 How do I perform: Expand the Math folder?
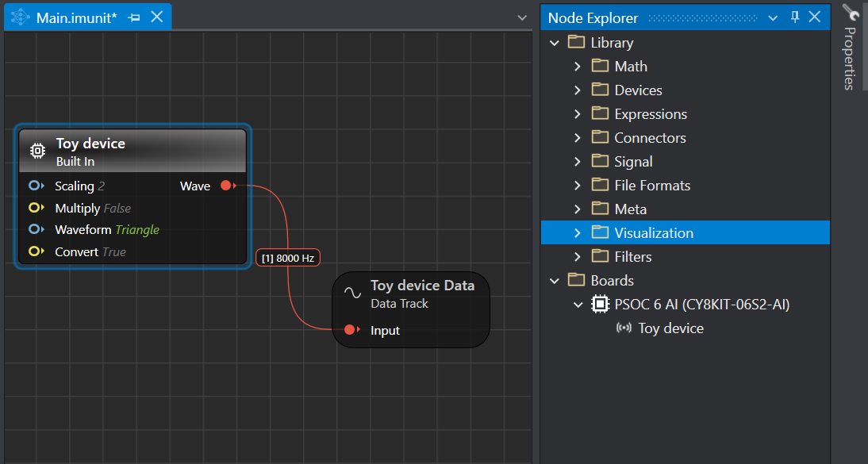click(578, 67)
